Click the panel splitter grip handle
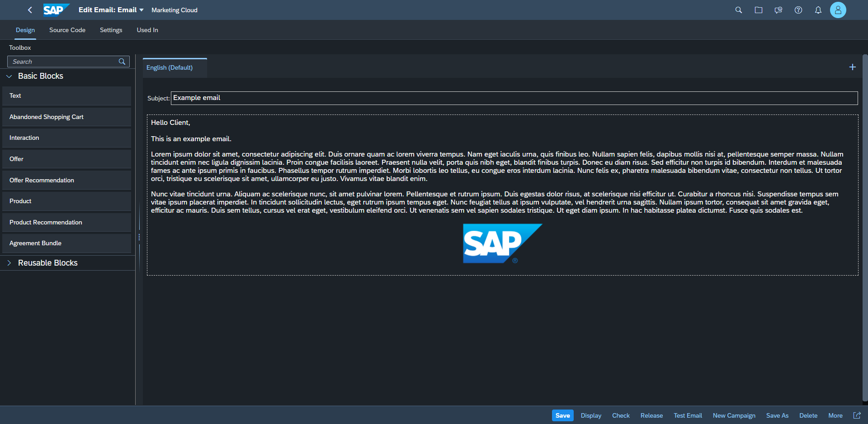This screenshot has width=868, height=424. (x=139, y=237)
